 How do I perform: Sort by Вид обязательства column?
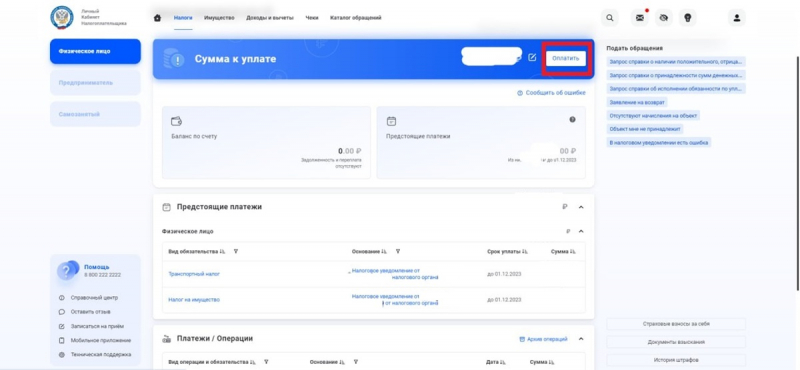click(x=223, y=252)
